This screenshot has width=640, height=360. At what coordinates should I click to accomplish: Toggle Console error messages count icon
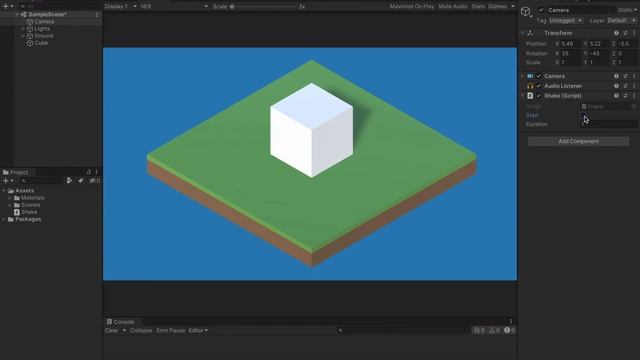(x=509, y=331)
